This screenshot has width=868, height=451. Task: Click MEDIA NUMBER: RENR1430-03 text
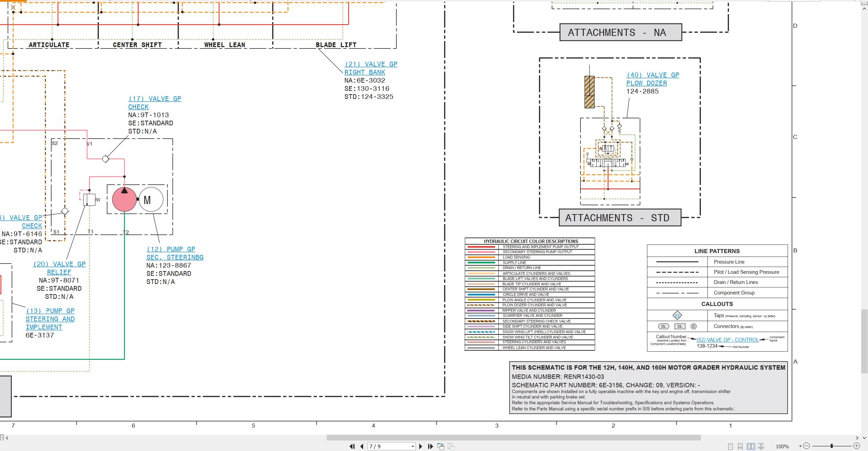[x=558, y=376]
